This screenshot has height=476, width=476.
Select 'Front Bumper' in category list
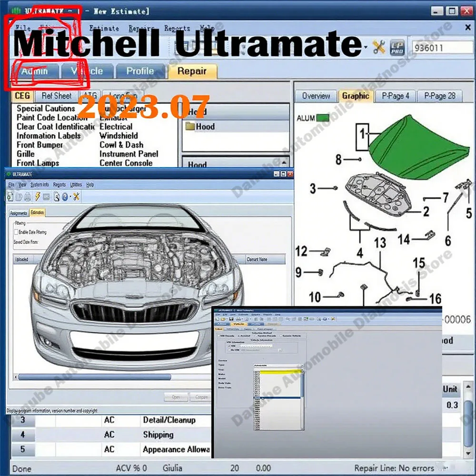click(40, 145)
